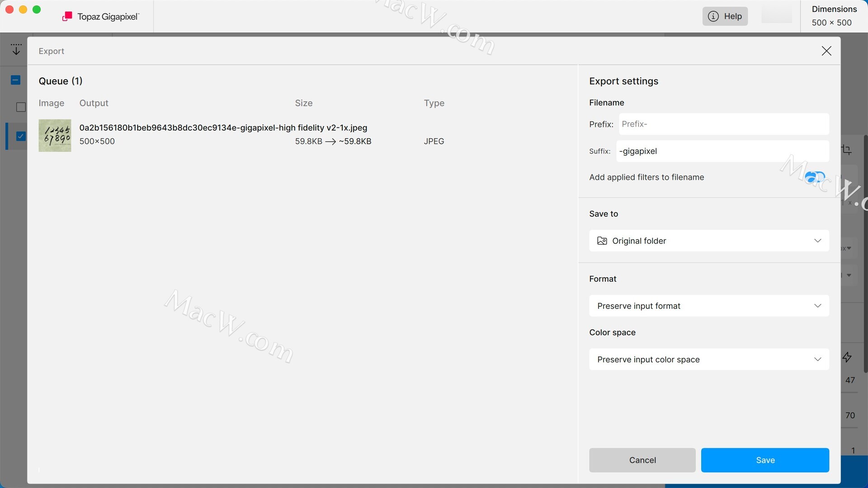Image resolution: width=868 pixels, height=488 pixels.
Task: Click the Cancel button
Action: point(642,460)
